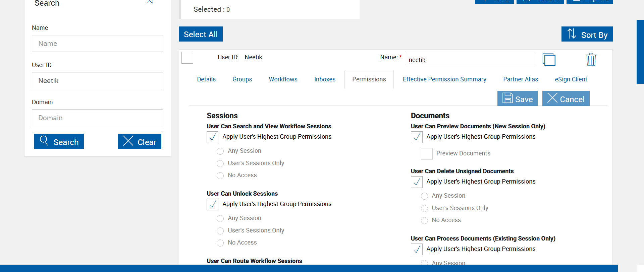Click the Domain search input field

click(x=98, y=118)
